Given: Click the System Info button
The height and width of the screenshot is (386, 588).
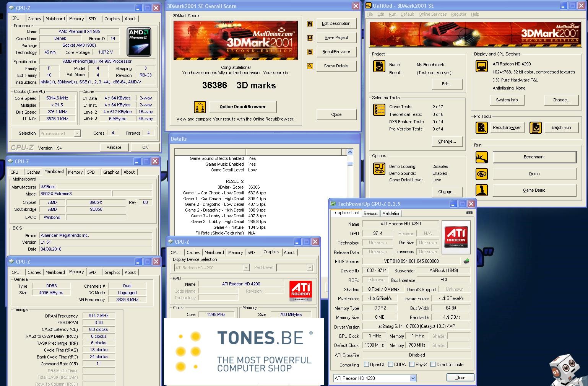Looking at the screenshot, I should point(507,100).
